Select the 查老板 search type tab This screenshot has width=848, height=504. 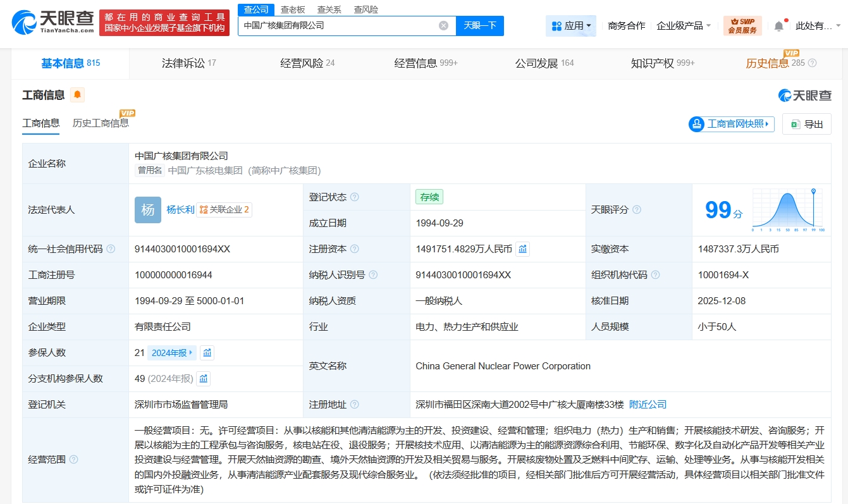coord(293,9)
